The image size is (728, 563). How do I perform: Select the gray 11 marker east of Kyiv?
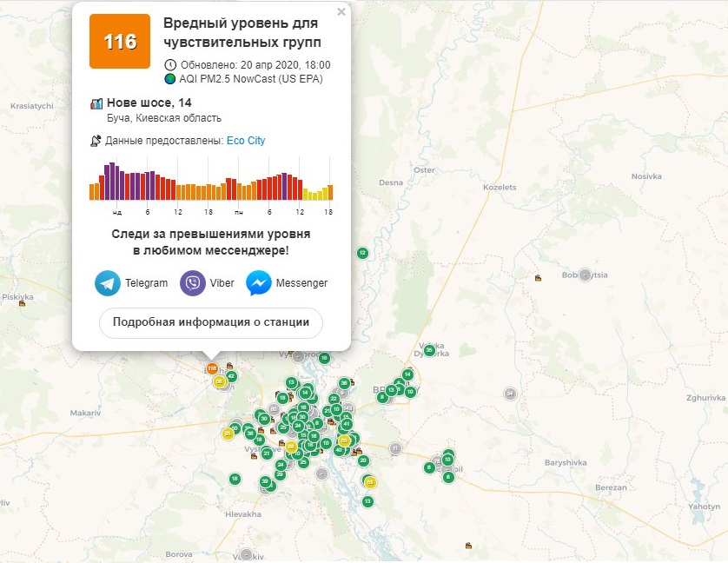click(x=395, y=448)
